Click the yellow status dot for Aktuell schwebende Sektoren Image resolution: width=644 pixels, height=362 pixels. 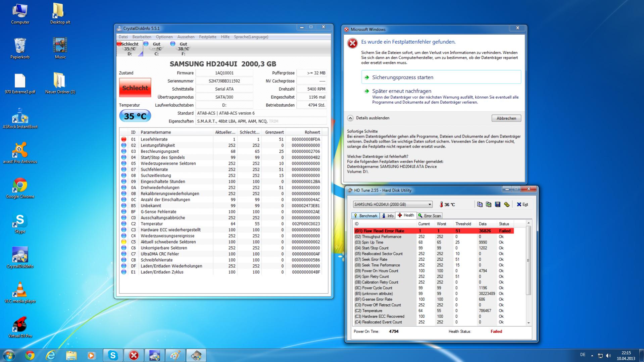tap(124, 242)
